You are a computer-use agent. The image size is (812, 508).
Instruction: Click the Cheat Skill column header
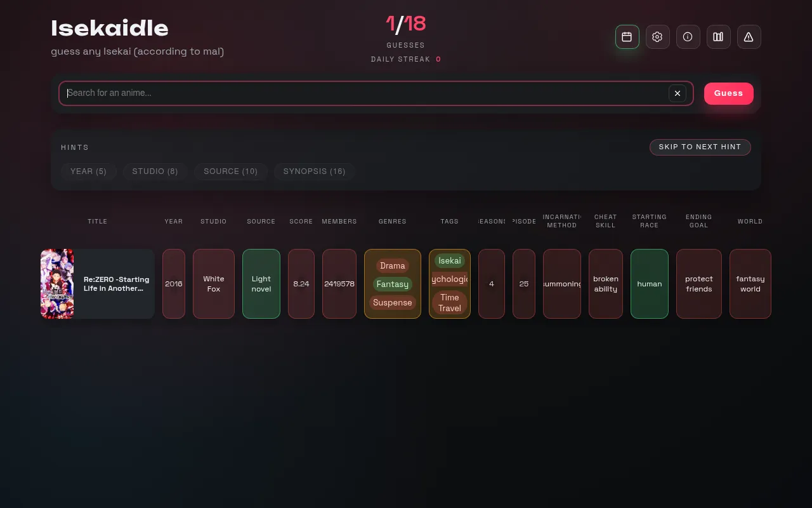(x=606, y=221)
